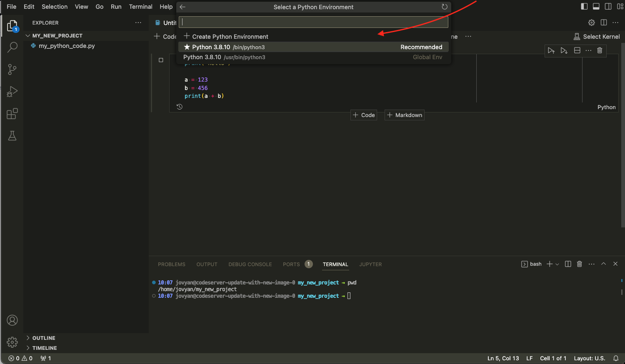Image resolution: width=625 pixels, height=364 pixels.
Task: Split the terminal pane
Action: click(x=568, y=264)
